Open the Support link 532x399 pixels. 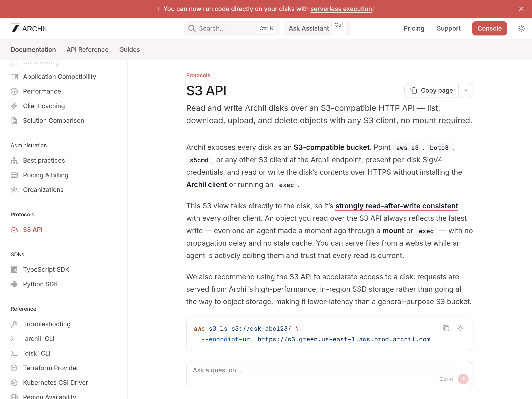(x=449, y=28)
